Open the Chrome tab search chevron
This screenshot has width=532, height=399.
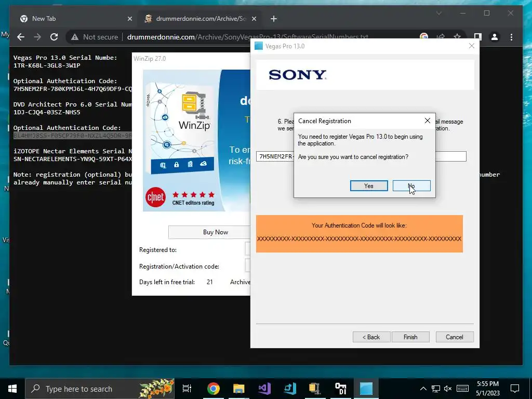[x=438, y=14]
